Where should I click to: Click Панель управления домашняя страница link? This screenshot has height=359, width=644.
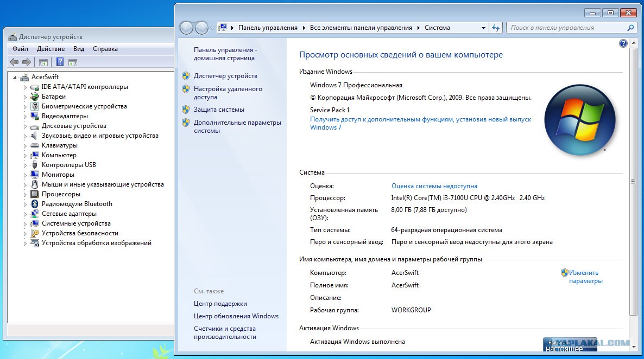tap(225, 54)
